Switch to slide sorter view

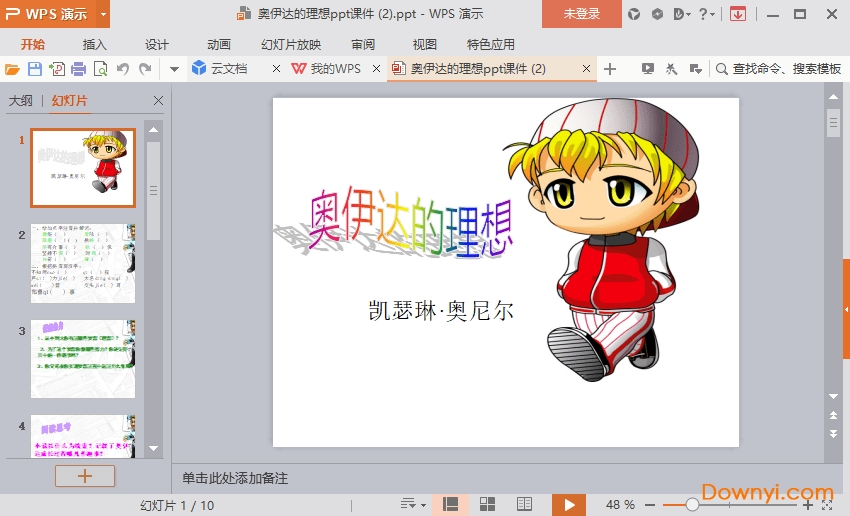pos(487,505)
